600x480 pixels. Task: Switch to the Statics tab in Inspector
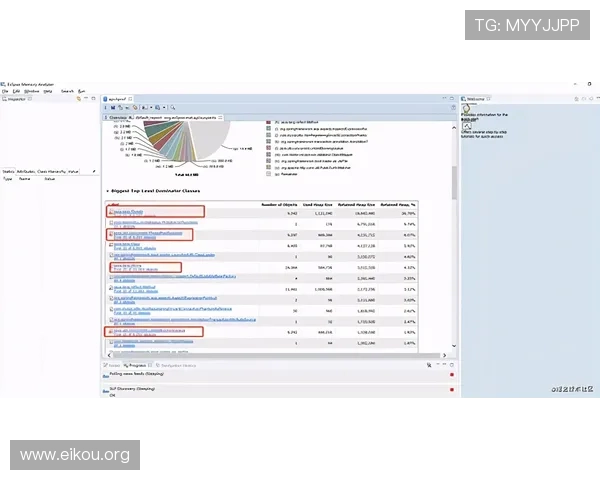[8, 171]
